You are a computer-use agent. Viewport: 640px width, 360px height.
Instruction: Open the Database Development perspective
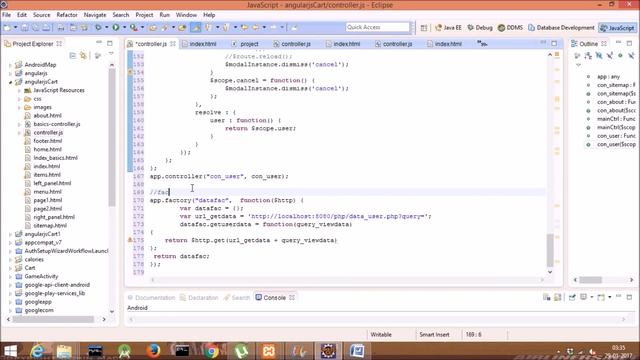561,28
